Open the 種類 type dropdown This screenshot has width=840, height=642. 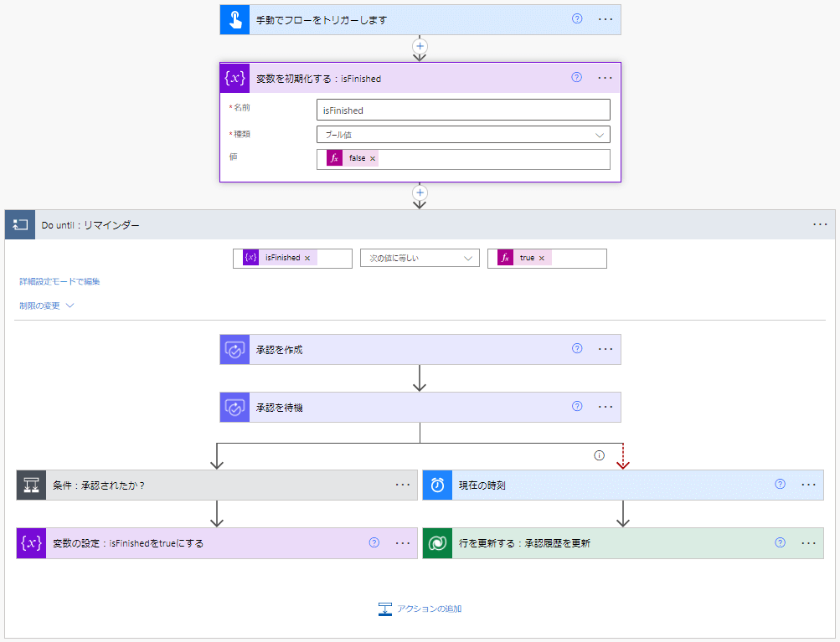[x=463, y=135]
